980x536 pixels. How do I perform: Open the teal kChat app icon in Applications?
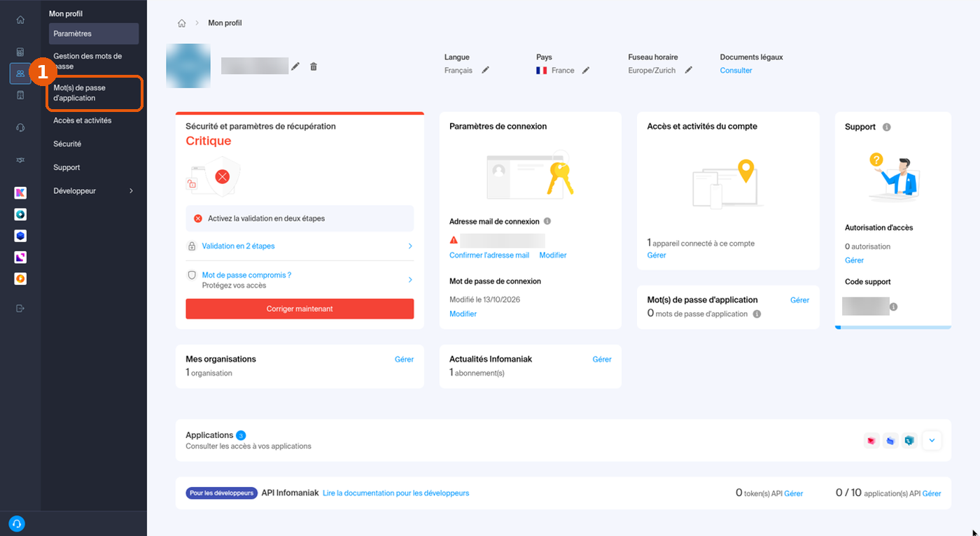coord(909,441)
